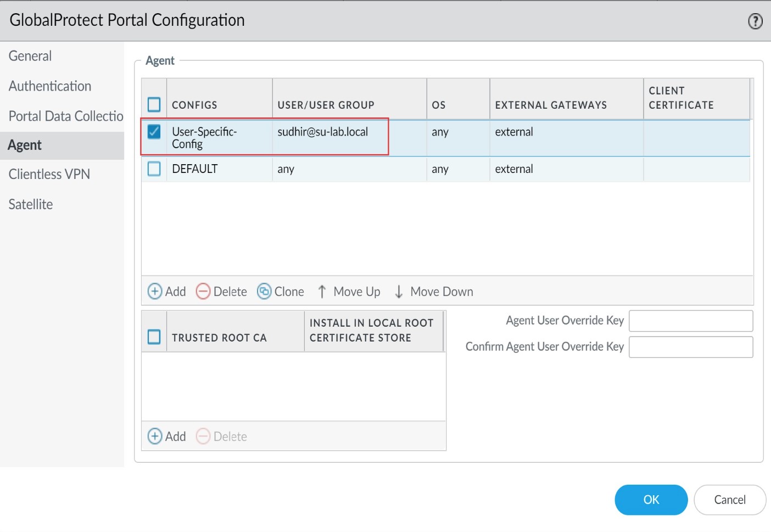Click the Add icon under Trusted Root CA
The width and height of the screenshot is (771, 532).
tap(154, 436)
